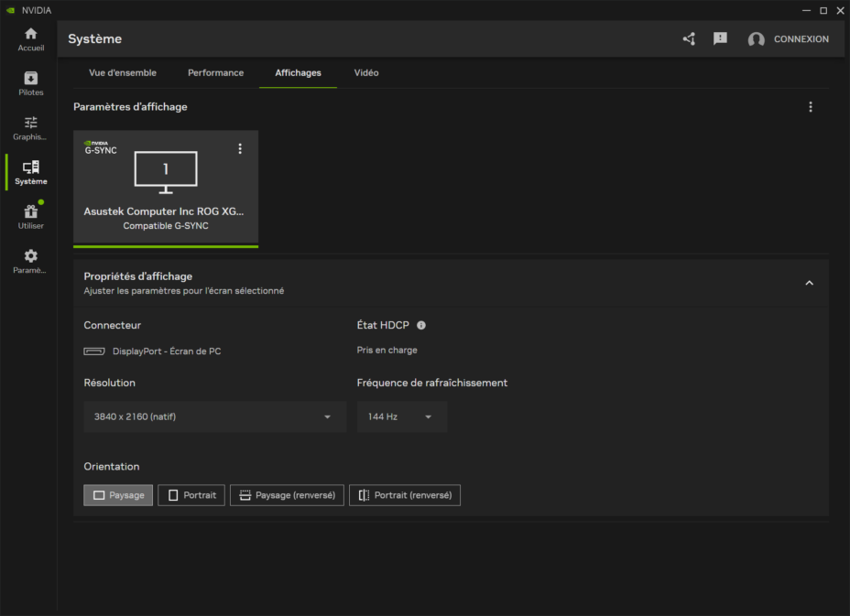850x616 pixels.
Task: Open the Utiliser gift section
Action: coord(31,217)
